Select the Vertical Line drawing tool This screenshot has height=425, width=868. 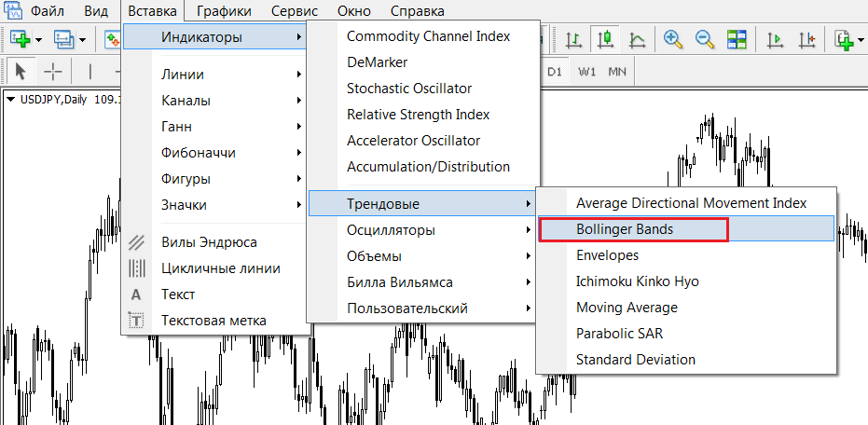click(x=90, y=72)
